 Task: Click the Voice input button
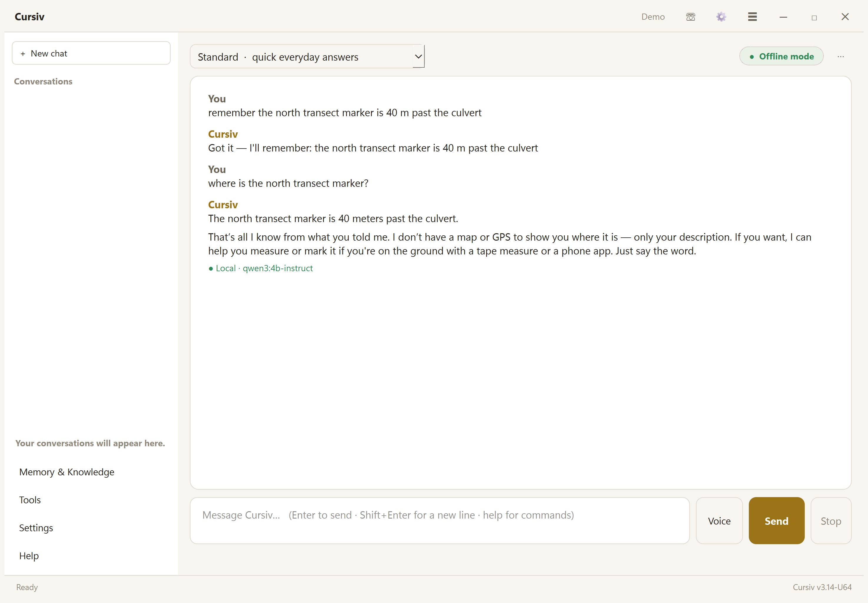pyautogui.click(x=719, y=521)
